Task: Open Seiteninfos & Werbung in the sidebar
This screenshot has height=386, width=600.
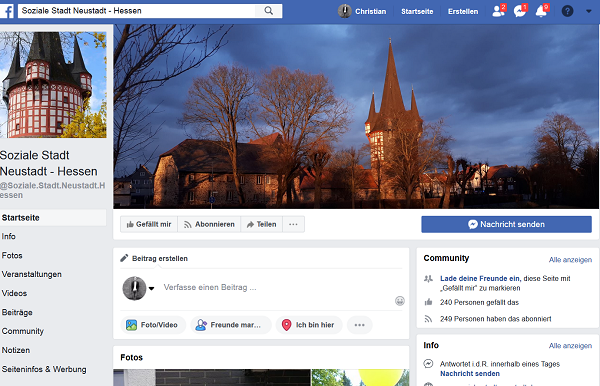Action: [x=44, y=369]
